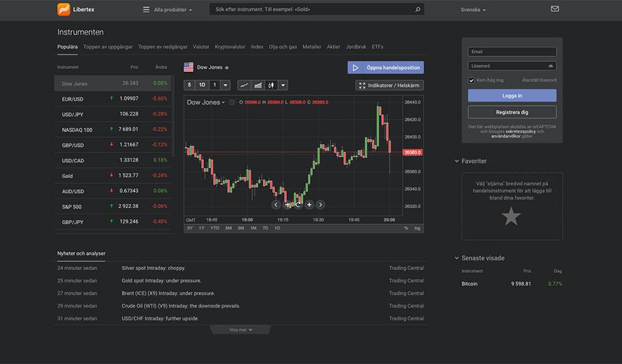This screenshot has height=364, width=622.
Task: Pan the chart right with arrow button
Action: [x=320, y=205]
